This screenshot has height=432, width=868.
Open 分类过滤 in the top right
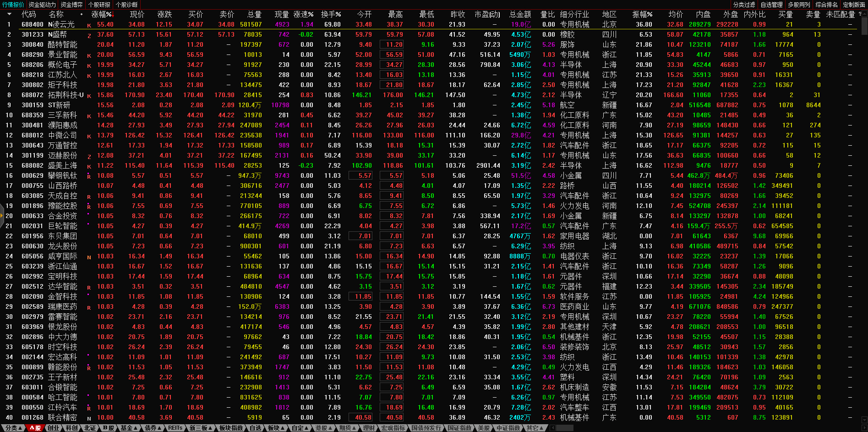coord(744,5)
